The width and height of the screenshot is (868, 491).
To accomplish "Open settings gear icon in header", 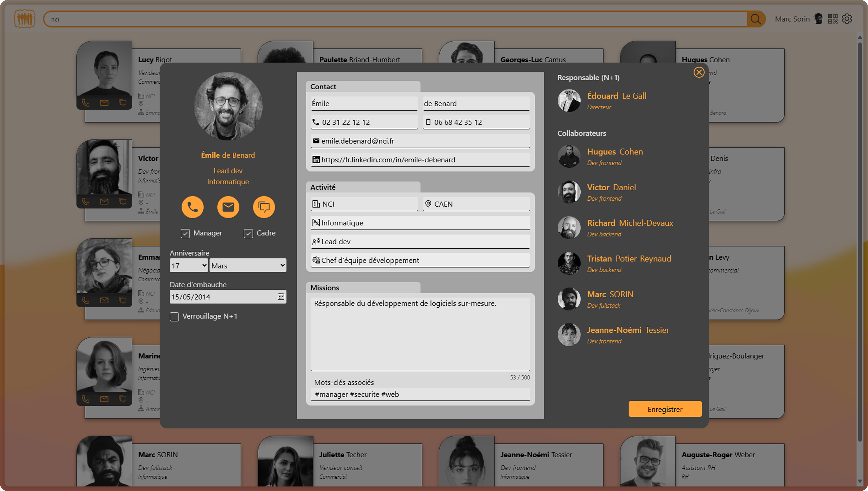I will pos(847,19).
